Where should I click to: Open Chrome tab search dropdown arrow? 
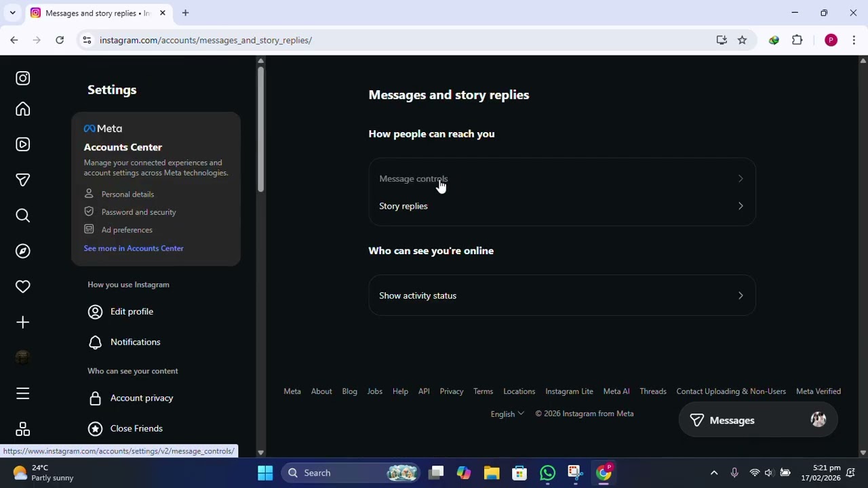tap(12, 13)
